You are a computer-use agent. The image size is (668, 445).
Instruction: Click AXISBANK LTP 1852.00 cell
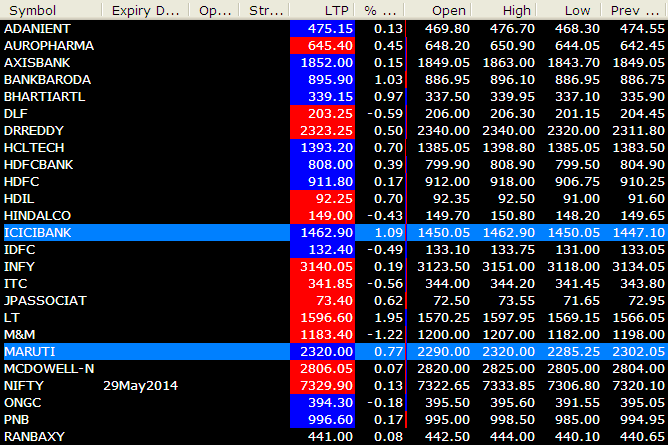(x=322, y=63)
